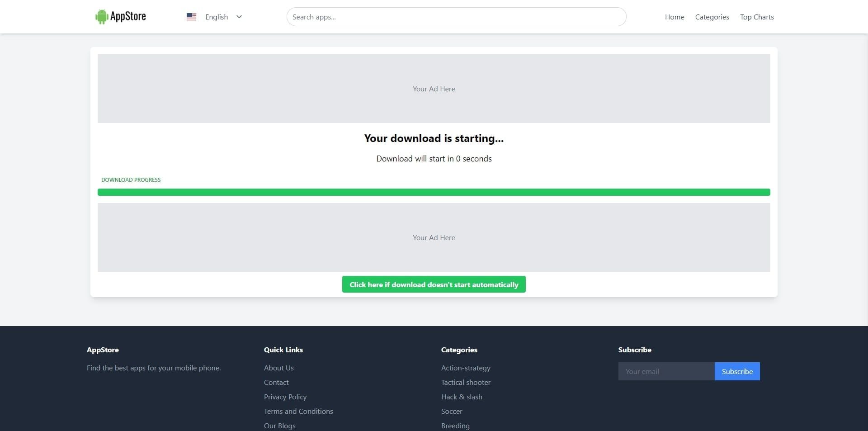Image resolution: width=868 pixels, height=431 pixels.
Task: Visit the Contact footer link
Action: [276, 382]
